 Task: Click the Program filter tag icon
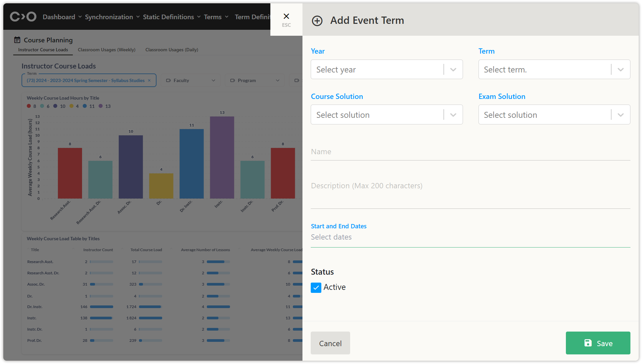click(233, 80)
